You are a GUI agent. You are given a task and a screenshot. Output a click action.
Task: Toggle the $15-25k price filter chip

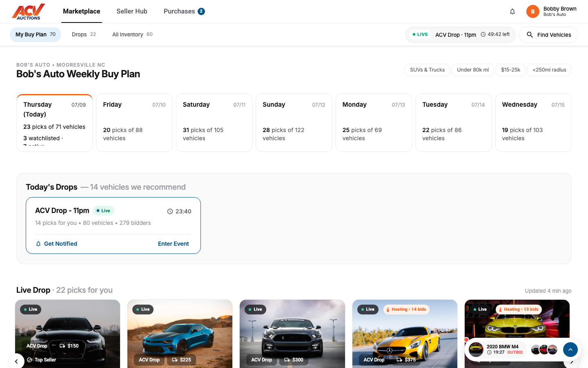pos(510,70)
